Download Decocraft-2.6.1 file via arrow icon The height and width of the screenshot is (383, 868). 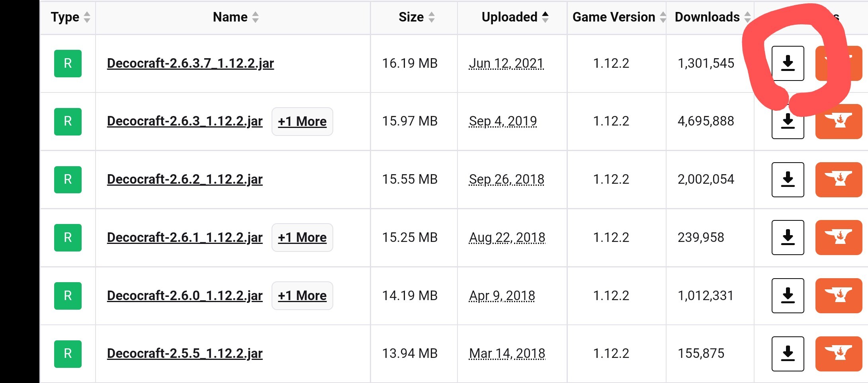point(788,238)
